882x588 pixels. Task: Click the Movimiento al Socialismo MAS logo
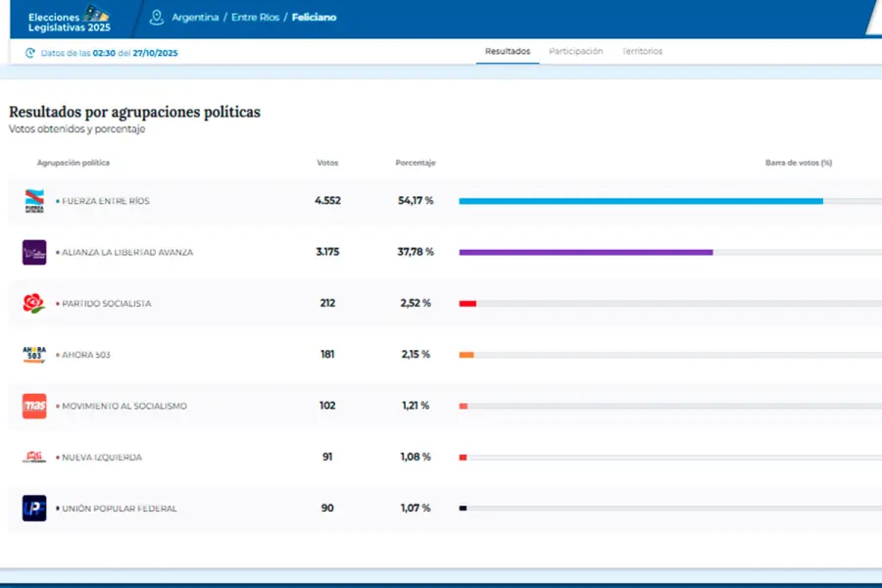pos(34,406)
